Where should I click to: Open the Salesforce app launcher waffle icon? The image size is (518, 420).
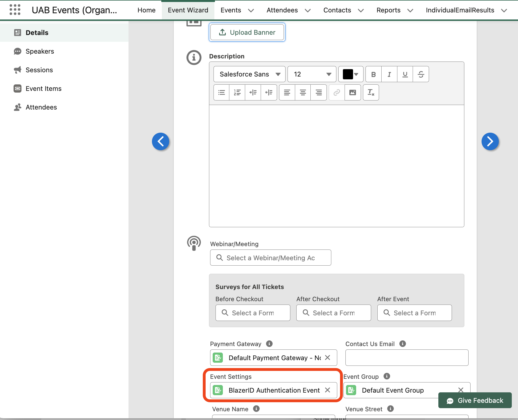15,10
